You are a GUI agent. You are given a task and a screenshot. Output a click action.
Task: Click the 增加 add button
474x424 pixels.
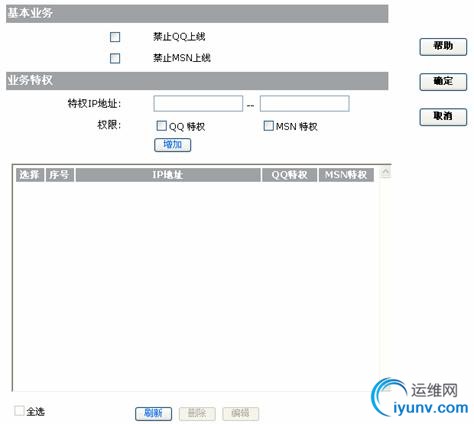coord(173,145)
